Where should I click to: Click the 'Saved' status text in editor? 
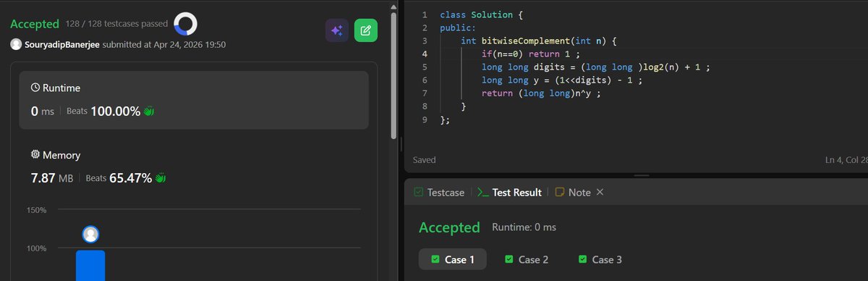(x=425, y=159)
